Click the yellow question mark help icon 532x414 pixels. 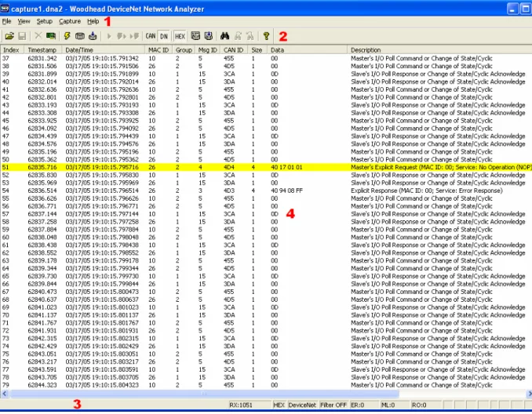pyautogui.click(x=266, y=36)
